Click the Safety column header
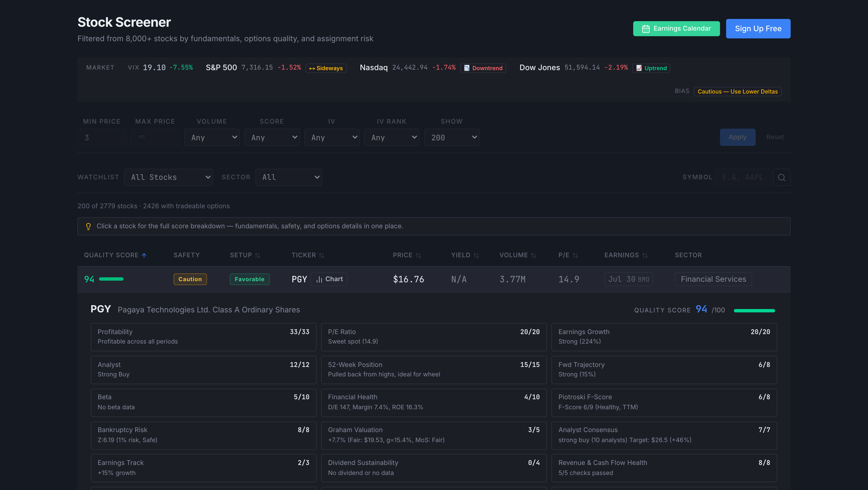The image size is (868, 490). click(187, 255)
